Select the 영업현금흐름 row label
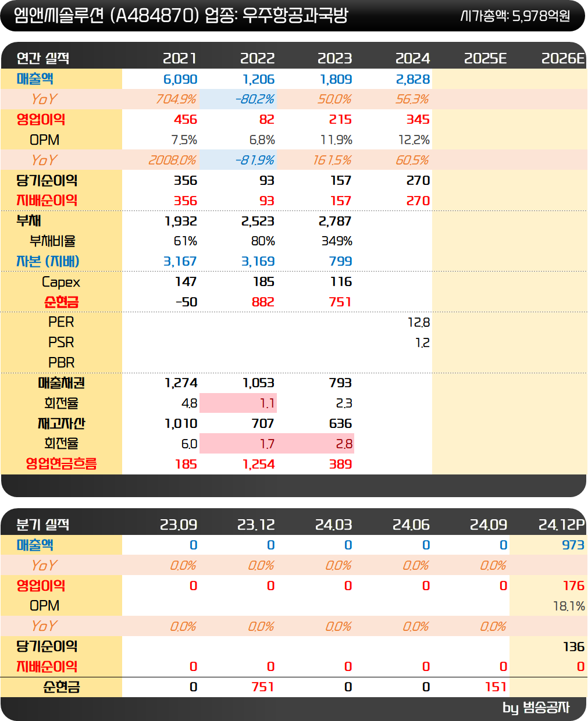Image resolution: width=588 pixels, height=721 pixels. click(x=61, y=464)
